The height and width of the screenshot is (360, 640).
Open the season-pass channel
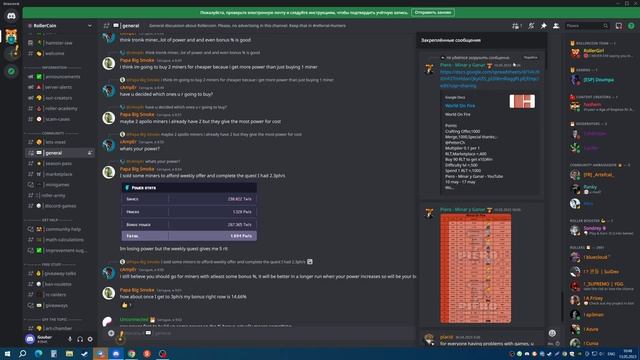(60, 163)
